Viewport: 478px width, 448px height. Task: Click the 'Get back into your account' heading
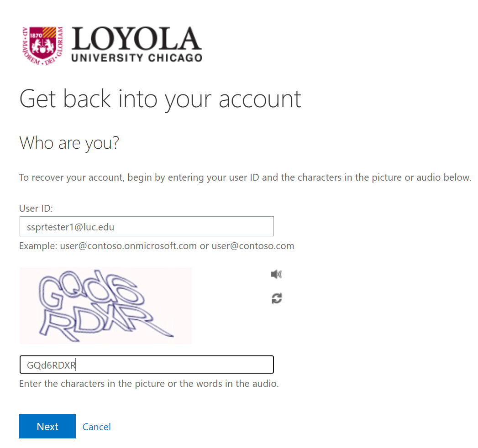coord(160,99)
